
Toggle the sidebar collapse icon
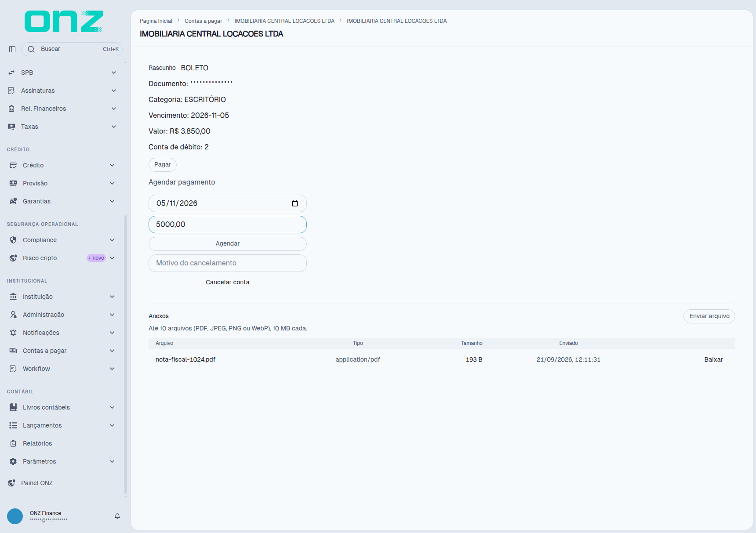click(x=12, y=49)
